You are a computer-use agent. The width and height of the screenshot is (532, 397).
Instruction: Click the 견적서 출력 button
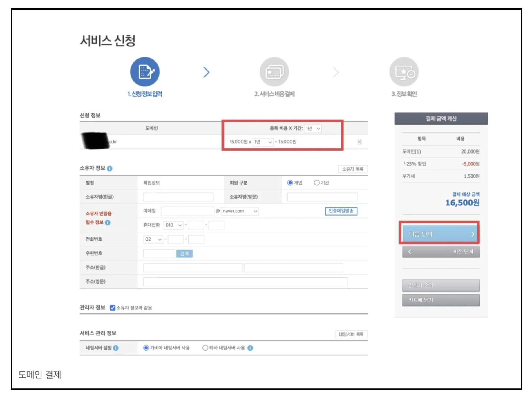(x=441, y=285)
